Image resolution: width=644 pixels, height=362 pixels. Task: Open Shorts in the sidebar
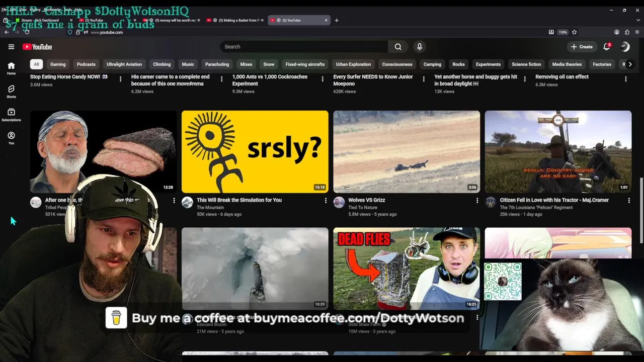[x=11, y=92]
